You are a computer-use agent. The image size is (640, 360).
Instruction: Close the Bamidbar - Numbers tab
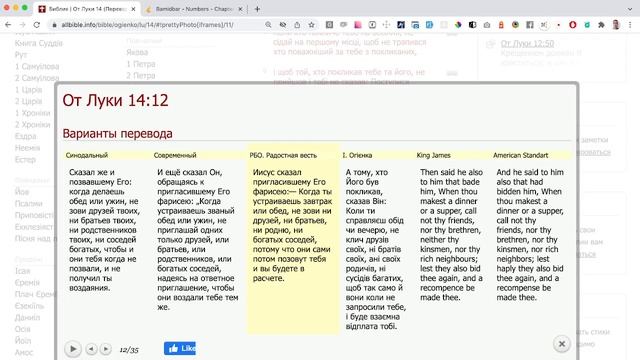pos(240,9)
